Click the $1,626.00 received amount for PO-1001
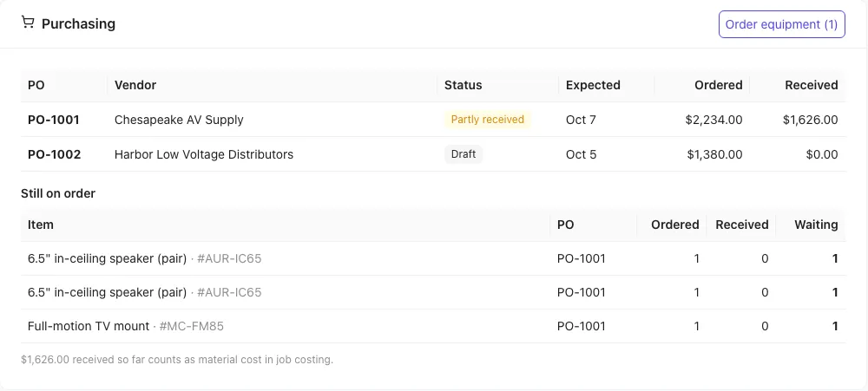The height and width of the screenshot is (391, 868). pos(811,120)
